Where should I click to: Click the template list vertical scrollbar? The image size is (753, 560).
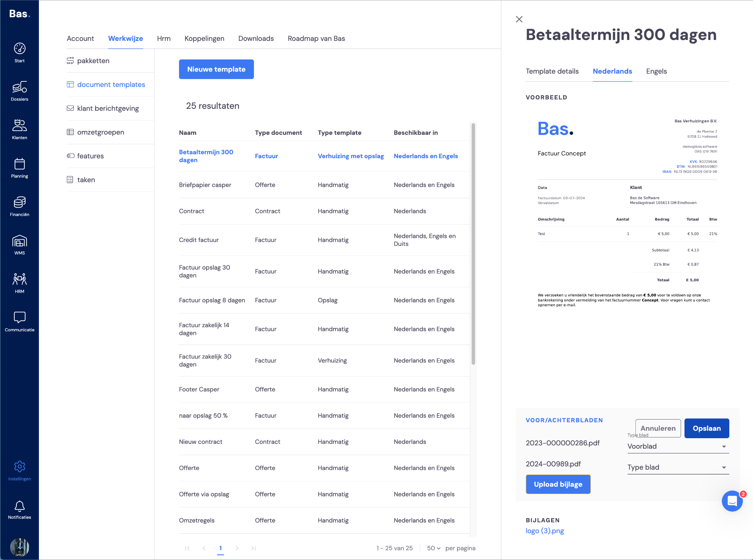473,244
